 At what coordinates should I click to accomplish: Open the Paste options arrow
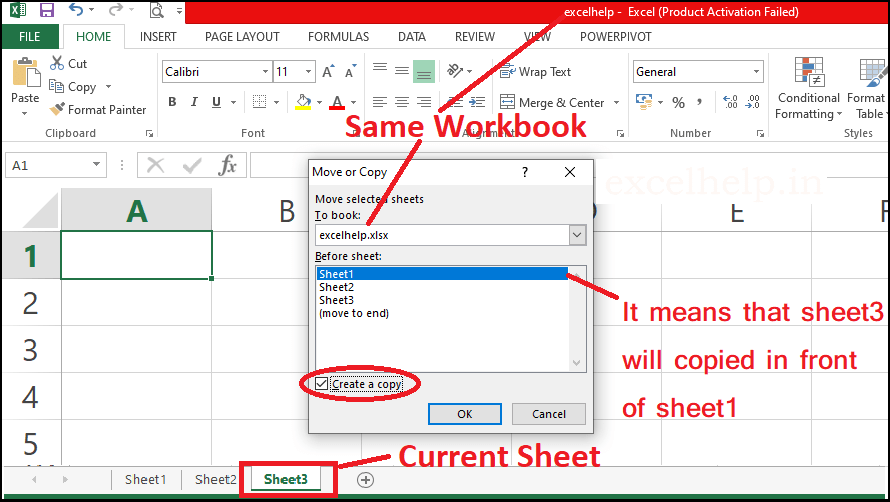click(x=24, y=114)
